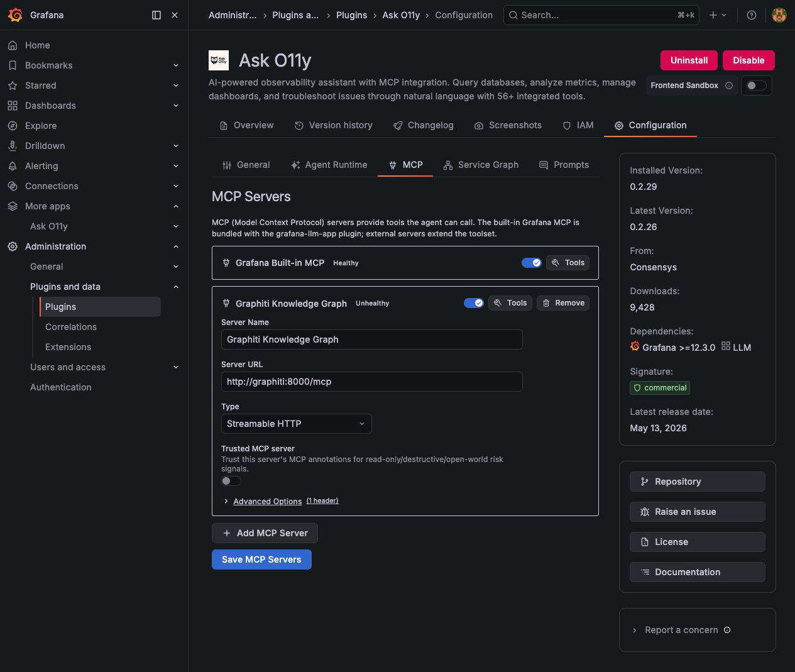Toggle the Graphiti Knowledge Graph switch

[x=474, y=303]
